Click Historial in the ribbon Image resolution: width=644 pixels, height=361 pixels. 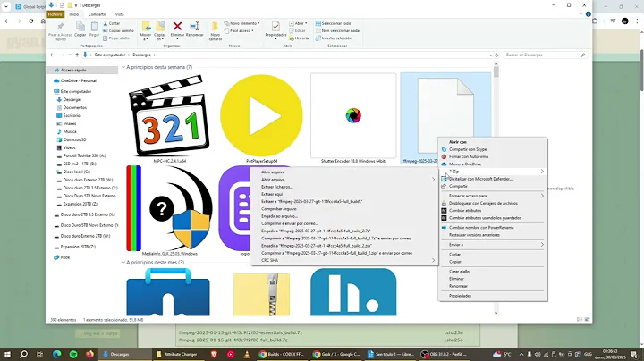(x=300, y=38)
